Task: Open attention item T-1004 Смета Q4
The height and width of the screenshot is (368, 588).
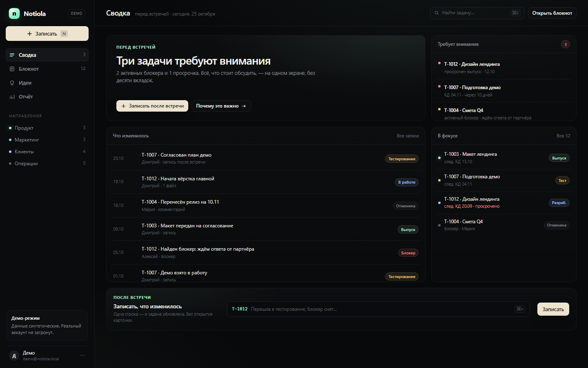Action: pos(504,112)
